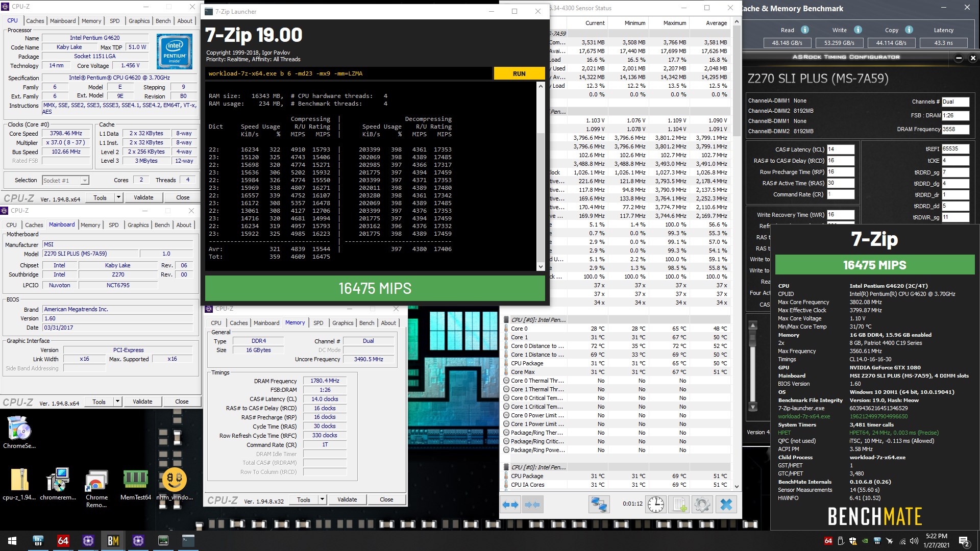Click the Intel Pentium logo in CPU-Z

175,52
